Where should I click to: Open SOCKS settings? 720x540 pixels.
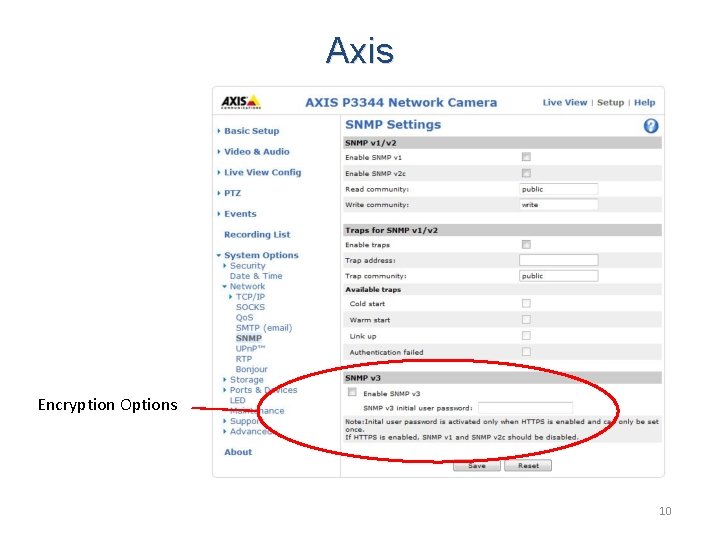click(250, 307)
